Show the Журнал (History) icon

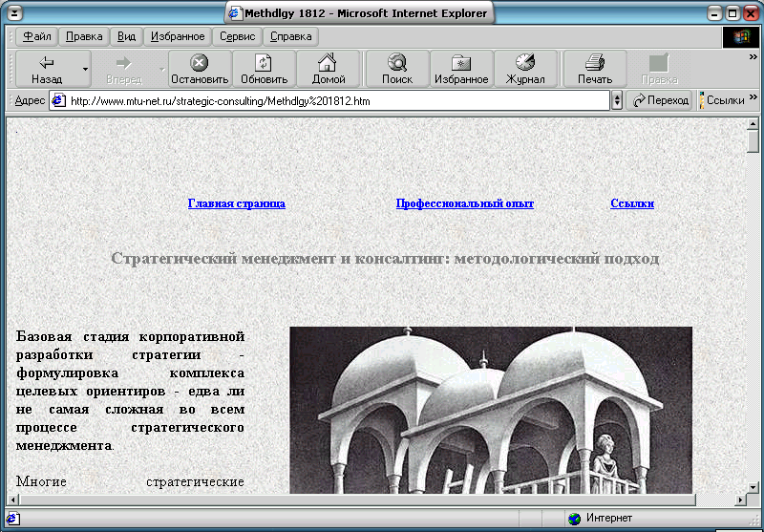tap(525, 63)
